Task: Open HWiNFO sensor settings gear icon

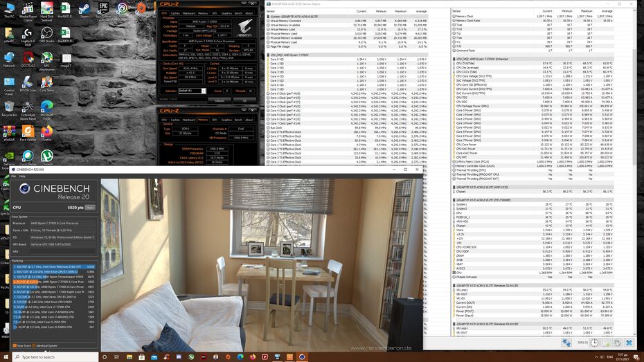Action: click(x=617, y=343)
